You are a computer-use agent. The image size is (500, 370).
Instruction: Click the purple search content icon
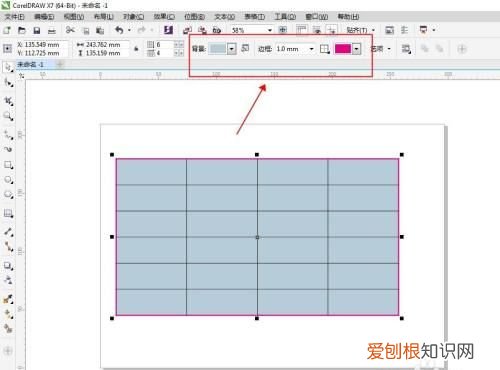click(168, 30)
